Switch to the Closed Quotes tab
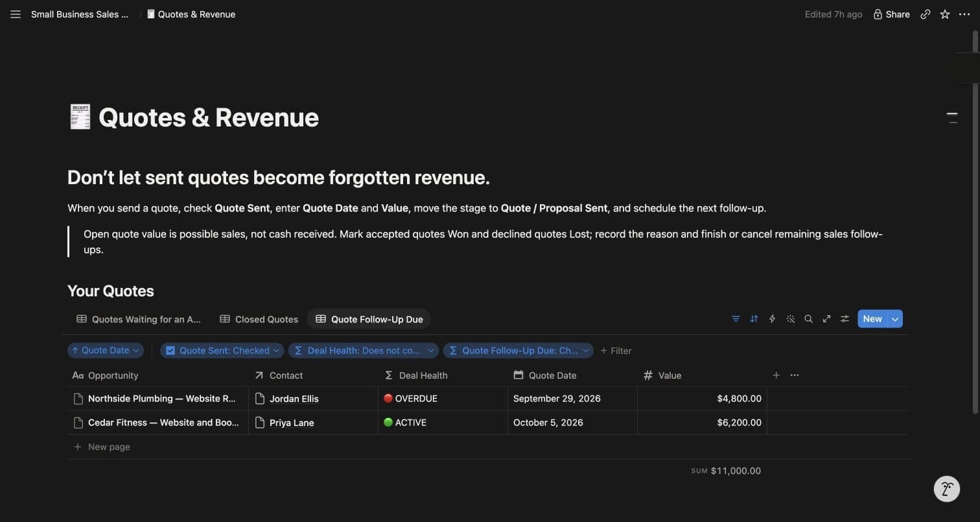 [259, 319]
